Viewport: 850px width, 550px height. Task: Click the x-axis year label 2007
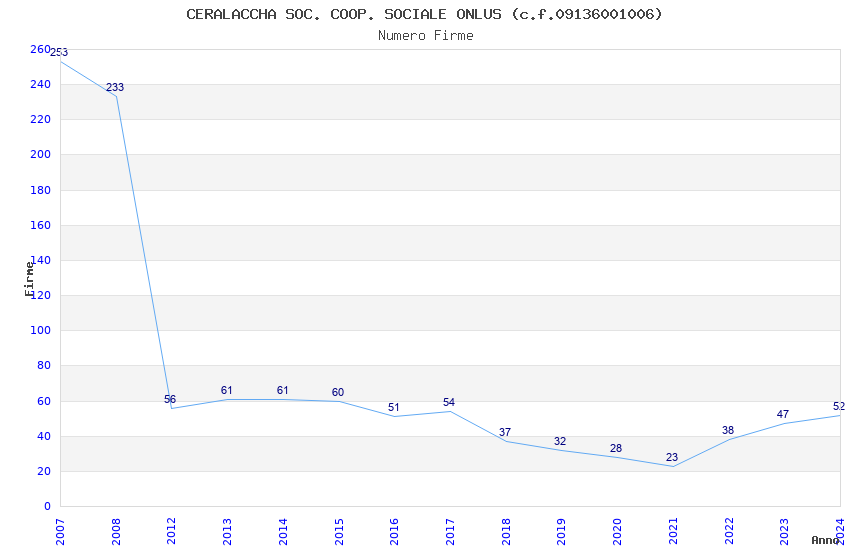pos(60,532)
